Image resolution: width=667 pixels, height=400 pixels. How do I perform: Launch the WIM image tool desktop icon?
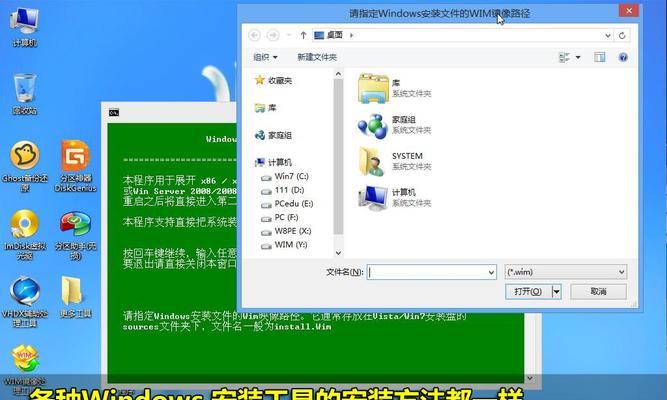pos(25,369)
